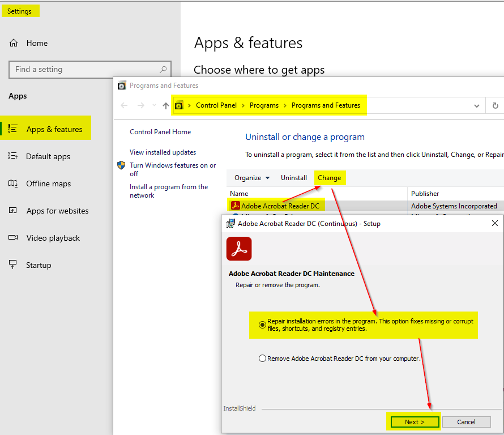Screen dimensions: 504x435
Task: Cancel the Adobe Reader Setup dialog
Action: click(x=466, y=422)
